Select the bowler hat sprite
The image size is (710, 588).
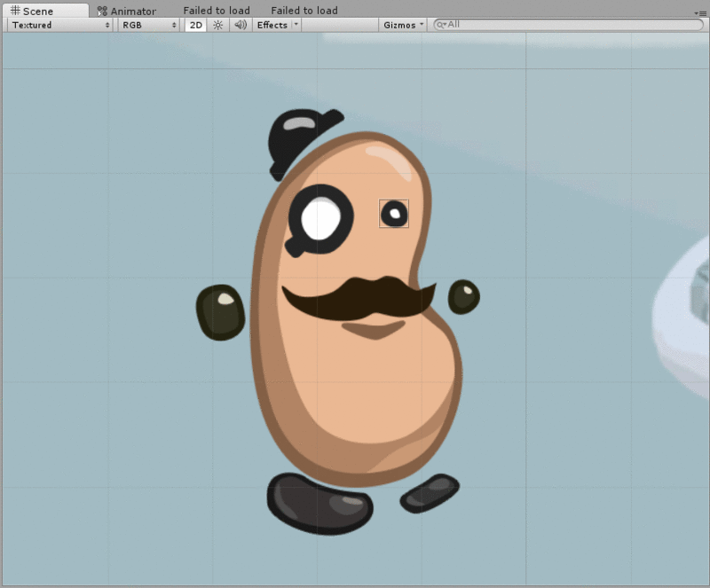303,143
